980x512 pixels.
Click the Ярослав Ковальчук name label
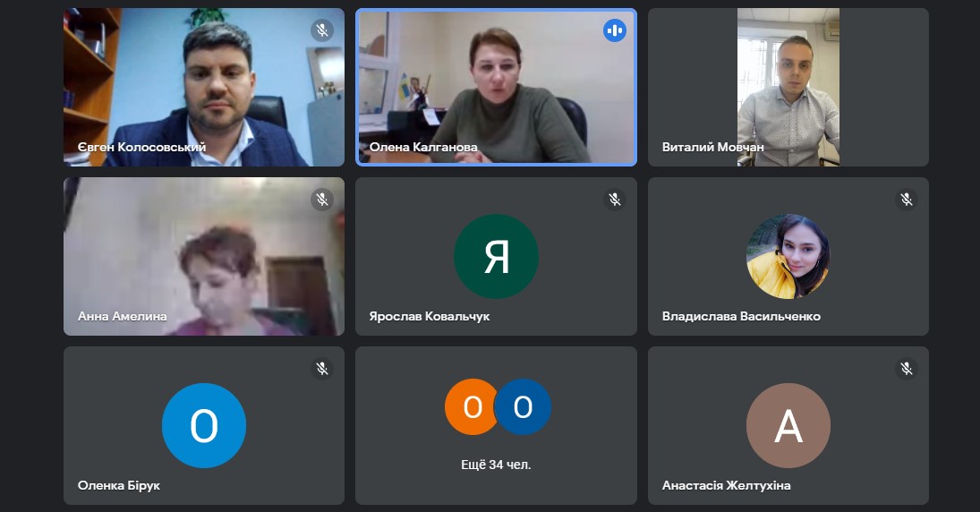coord(430,316)
